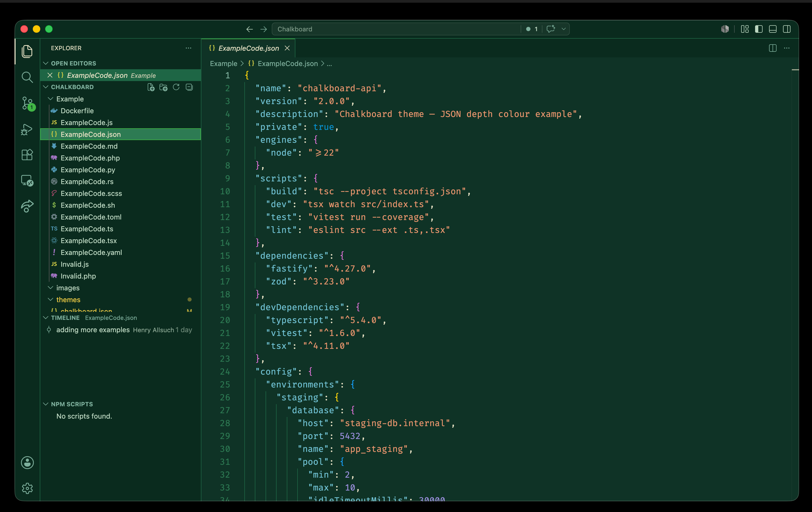Open the Source Control view
812x512 pixels.
[27, 103]
